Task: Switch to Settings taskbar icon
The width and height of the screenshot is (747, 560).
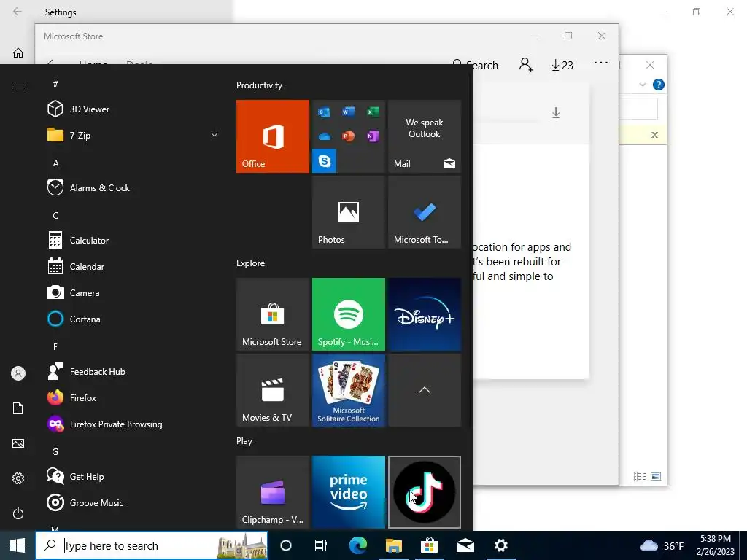Action: [500, 545]
